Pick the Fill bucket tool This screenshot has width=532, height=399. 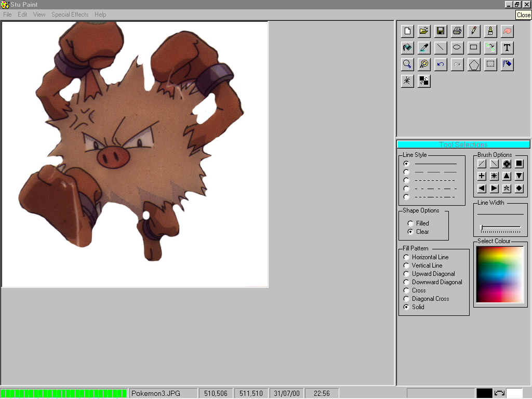pos(407,48)
